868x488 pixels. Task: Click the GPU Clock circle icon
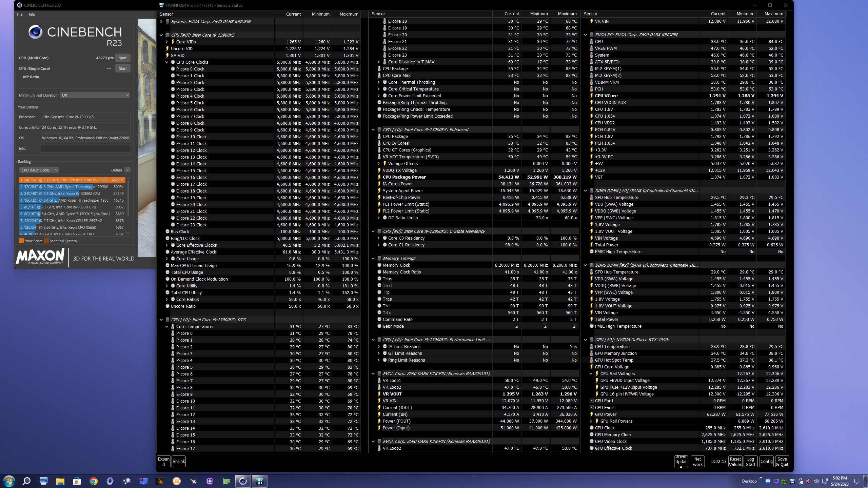(x=592, y=428)
